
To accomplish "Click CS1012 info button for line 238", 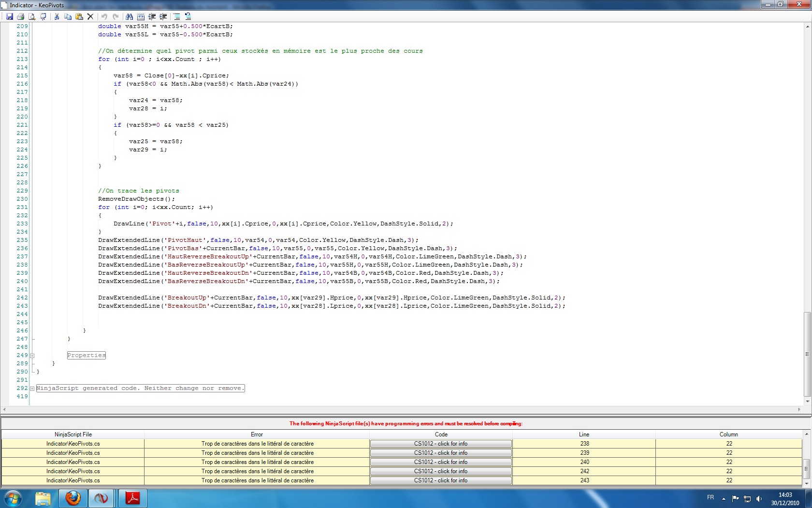I will [x=440, y=444].
